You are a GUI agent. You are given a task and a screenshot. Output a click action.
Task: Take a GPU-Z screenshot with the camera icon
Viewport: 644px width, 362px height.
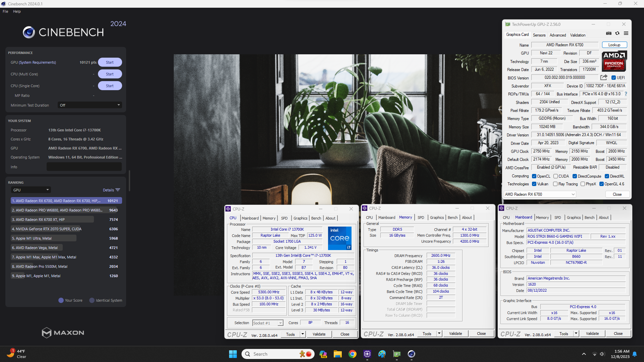(609, 34)
